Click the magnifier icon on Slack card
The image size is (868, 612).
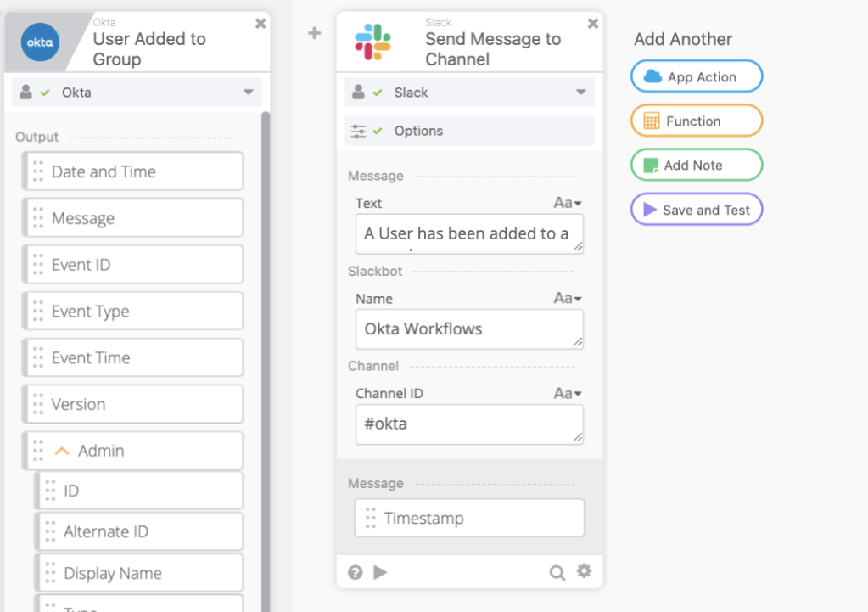click(557, 572)
